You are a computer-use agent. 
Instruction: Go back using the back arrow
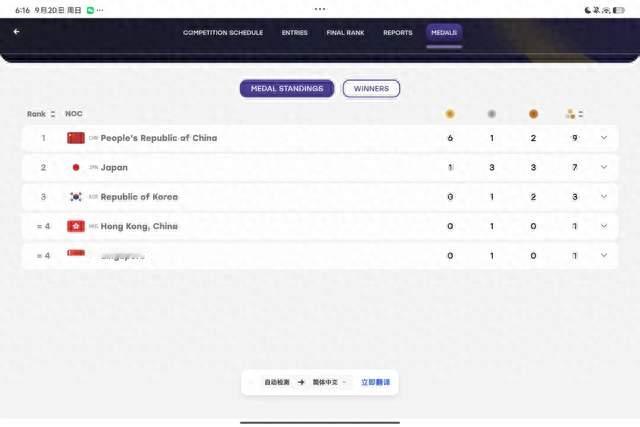16,31
